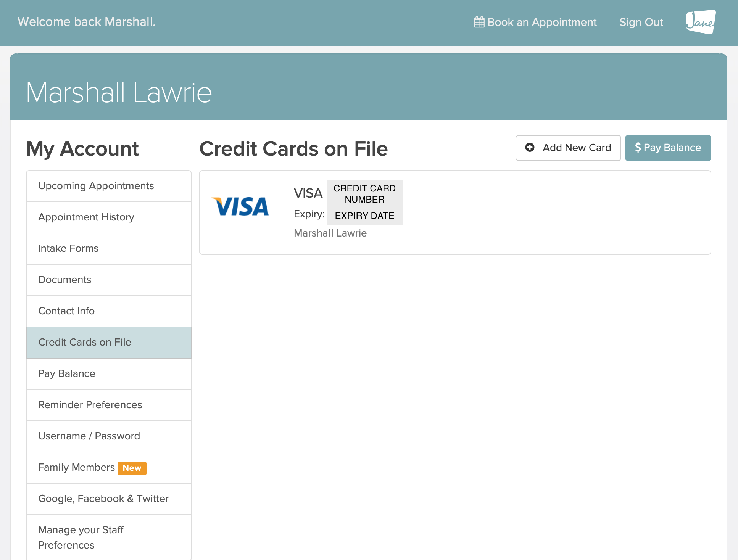738x560 pixels.
Task: Open Manage your Staff Preferences
Action: (81, 537)
